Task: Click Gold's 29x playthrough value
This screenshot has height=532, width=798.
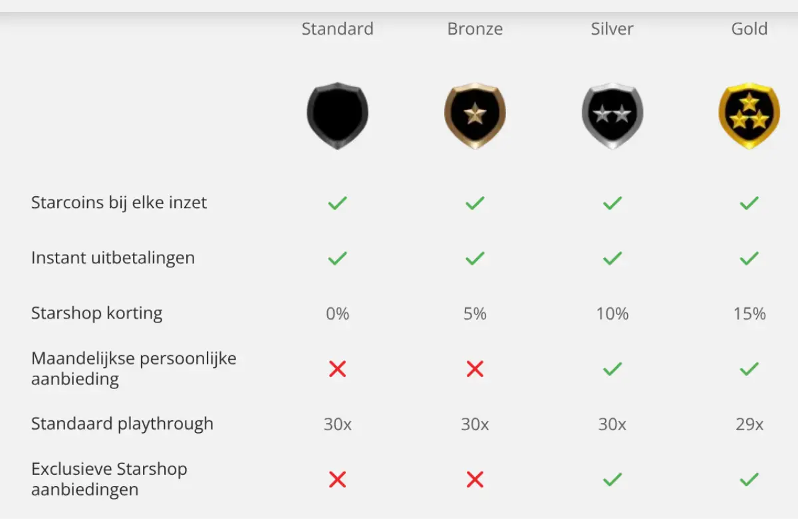Action: [749, 424]
